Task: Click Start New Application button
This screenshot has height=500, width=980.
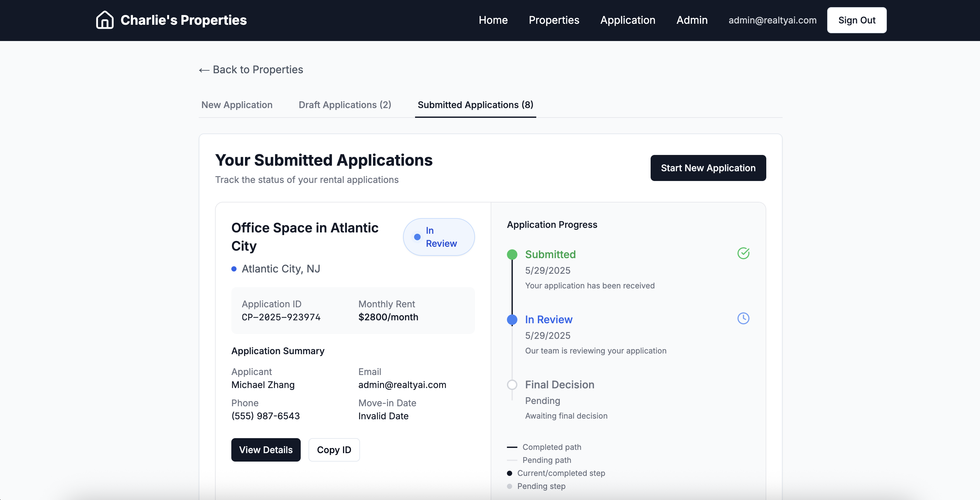Action: (x=708, y=168)
